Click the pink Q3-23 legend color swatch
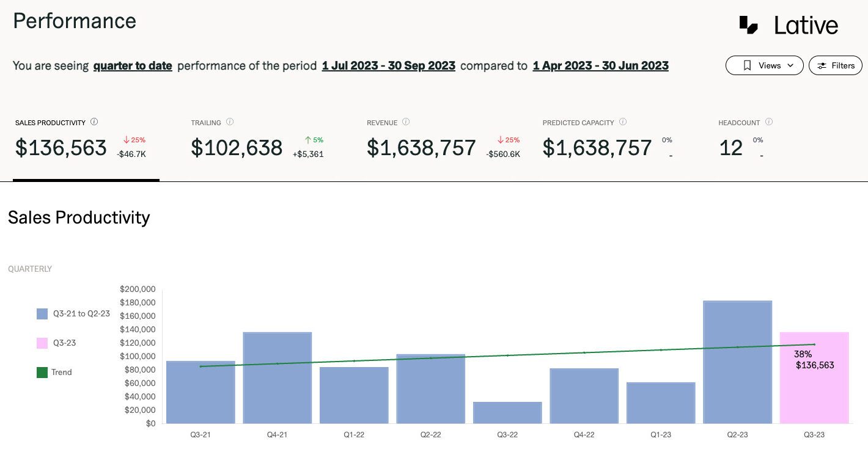868x455 pixels. pos(41,343)
